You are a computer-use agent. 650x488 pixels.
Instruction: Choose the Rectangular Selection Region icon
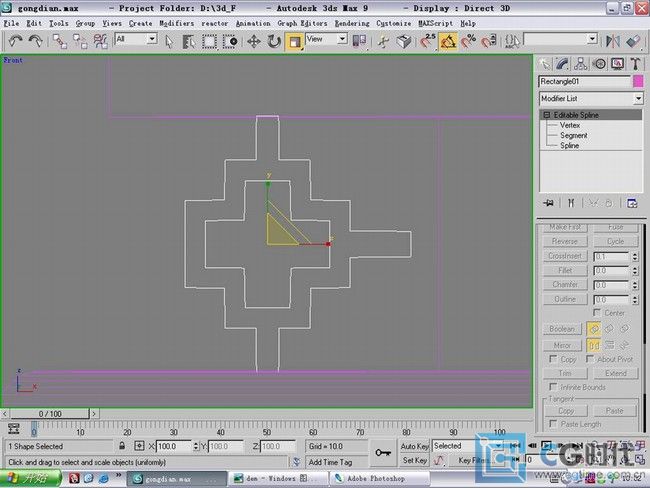click(x=209, y=41)
